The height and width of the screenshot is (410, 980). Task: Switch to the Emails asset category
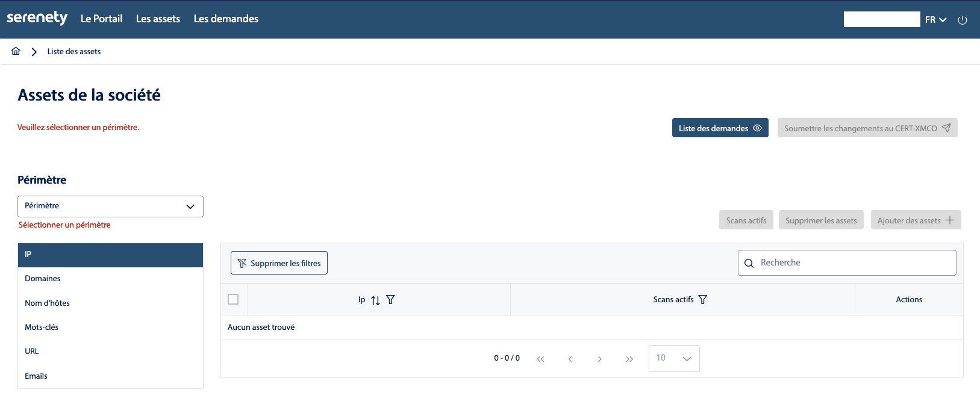click(36, 376)
